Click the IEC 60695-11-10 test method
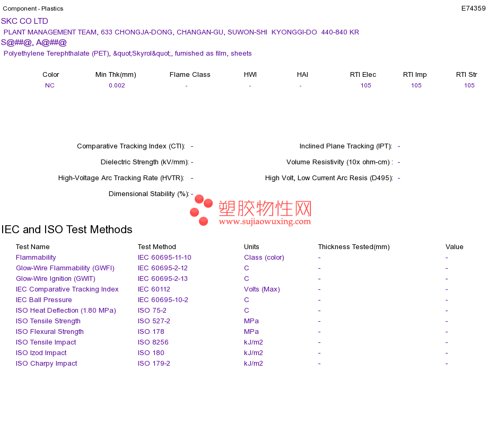 point(164,258)
